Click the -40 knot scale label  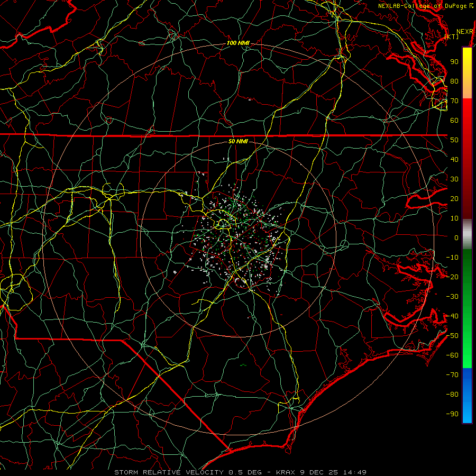452,316
